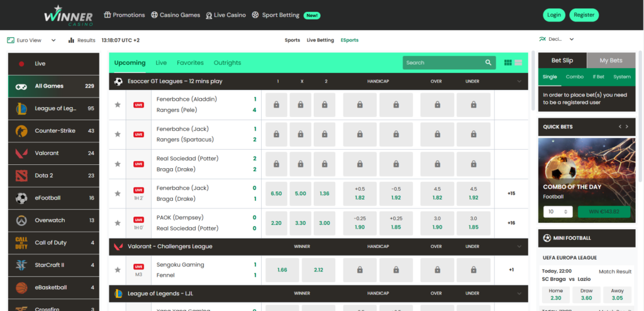Click the Register button
644x311 pixels.
584,15
